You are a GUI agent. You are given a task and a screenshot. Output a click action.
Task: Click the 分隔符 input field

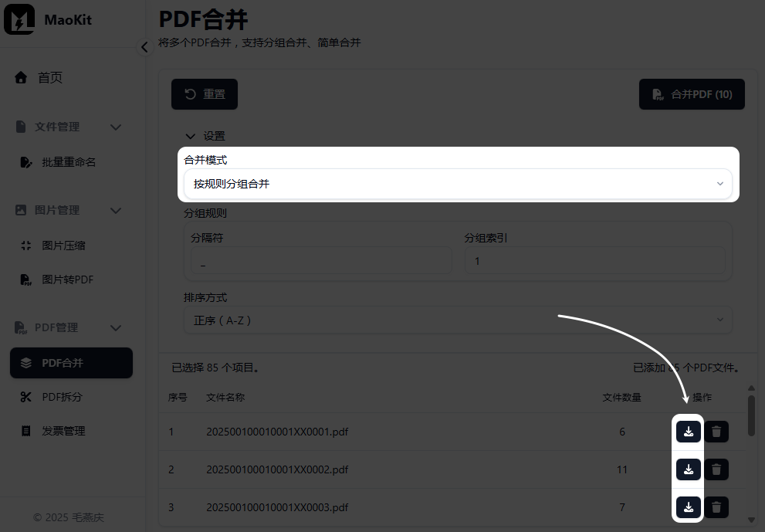coord(318,262)
